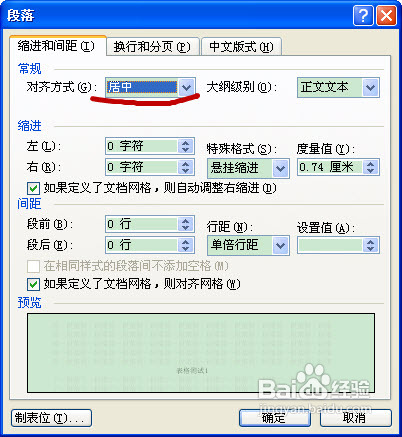Viewport: 402px width, 437px height.
Task: Confirm with the 确定 button
Action: (x=275, y=418)
